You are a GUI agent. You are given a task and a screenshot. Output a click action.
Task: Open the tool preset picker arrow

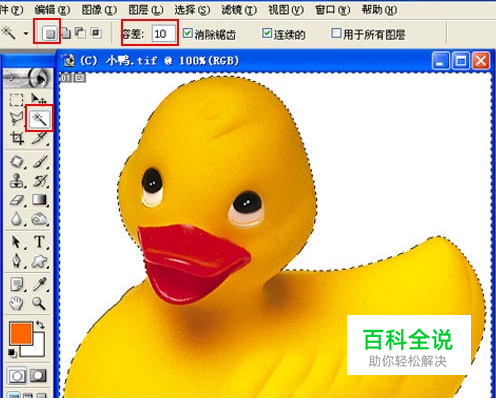[x=26, y=33]
